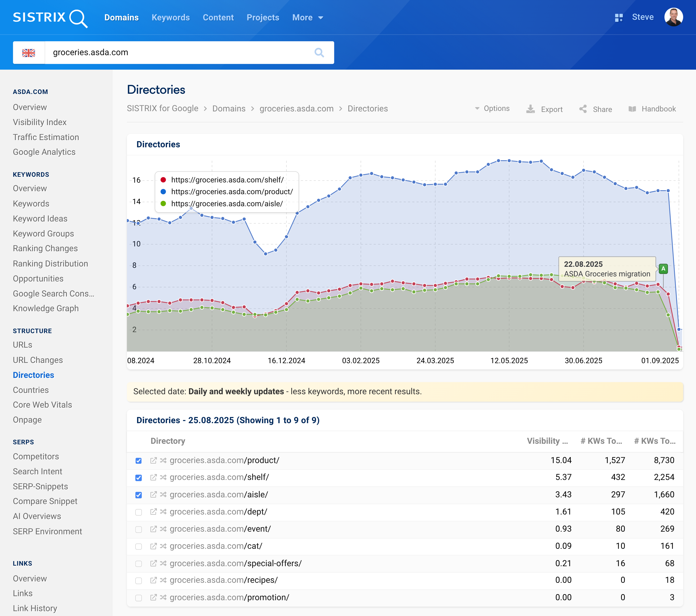
Task: Open external link icon for /promotion/ row
Action: (154, 597)
